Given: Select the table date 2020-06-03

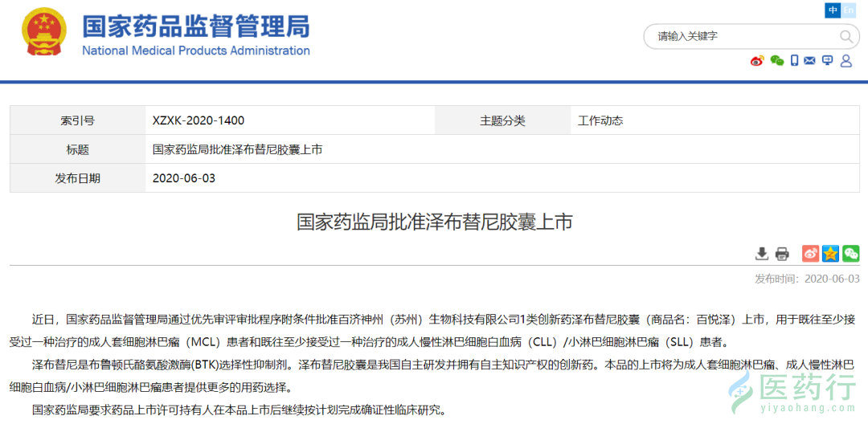Looking at the screenshot, I should 184,178.
